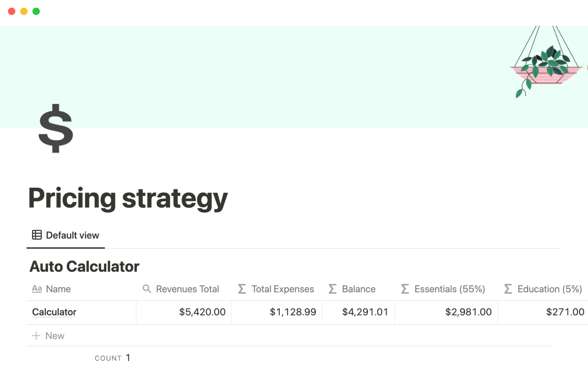Click the Auto Calculator database title

click(x=84, y=266)
